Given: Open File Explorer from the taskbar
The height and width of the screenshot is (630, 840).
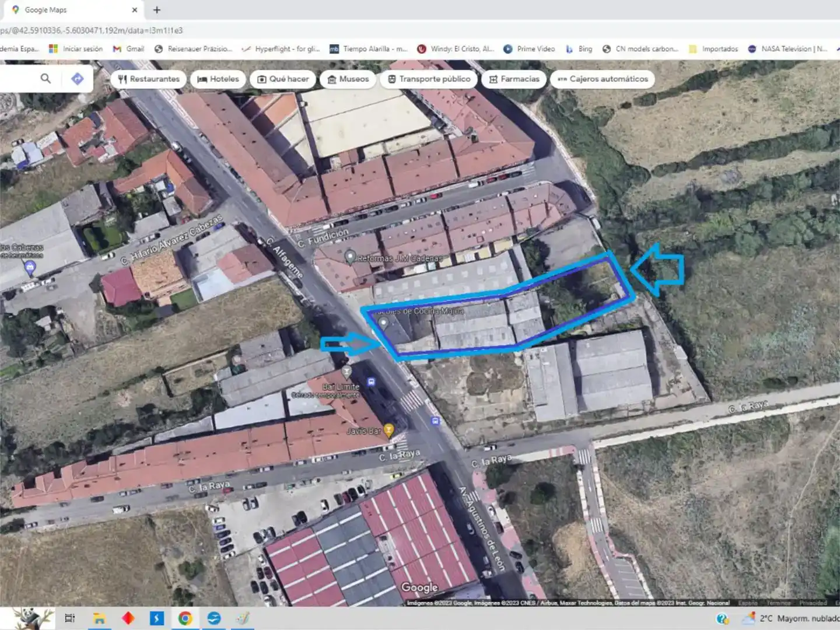Looking at the screenshot, I should 99,618.
